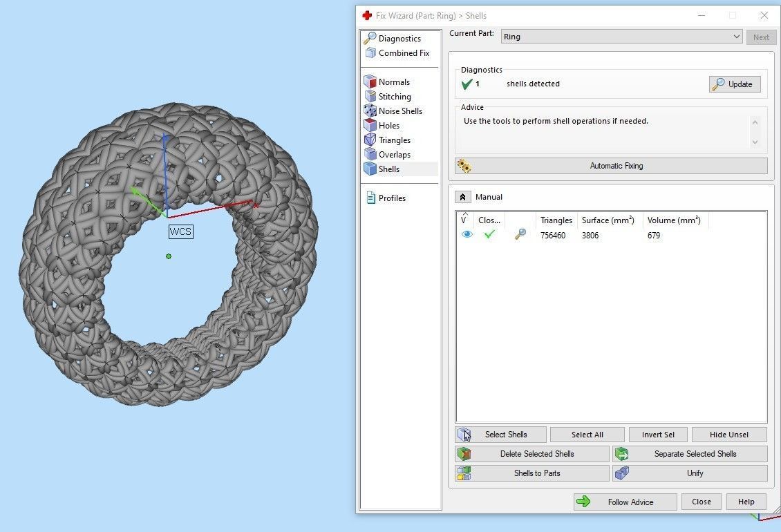Screen dimensions: 781x532
Task: Sort by the Volume (mm³) column header
Action: (675, 220)
